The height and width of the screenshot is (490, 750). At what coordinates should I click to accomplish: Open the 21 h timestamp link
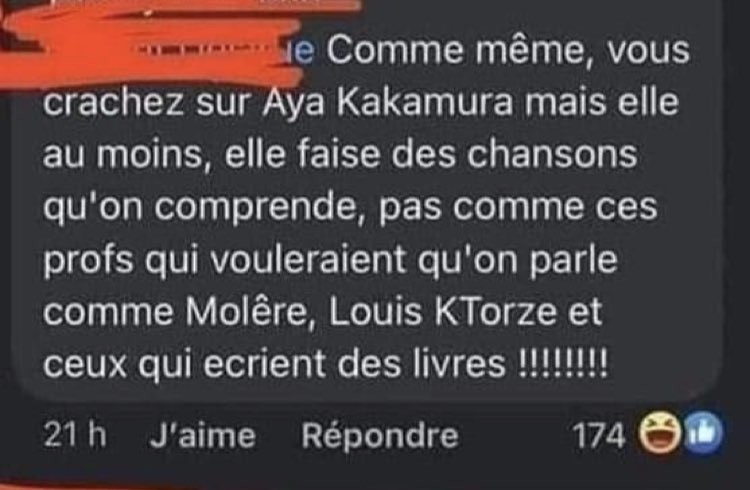point(75,436)
